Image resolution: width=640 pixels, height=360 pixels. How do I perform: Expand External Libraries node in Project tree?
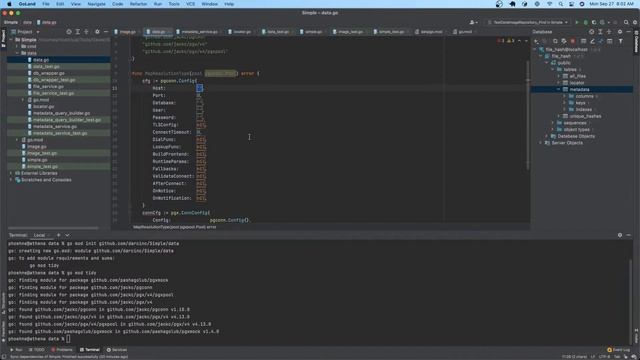click(11, 173)
